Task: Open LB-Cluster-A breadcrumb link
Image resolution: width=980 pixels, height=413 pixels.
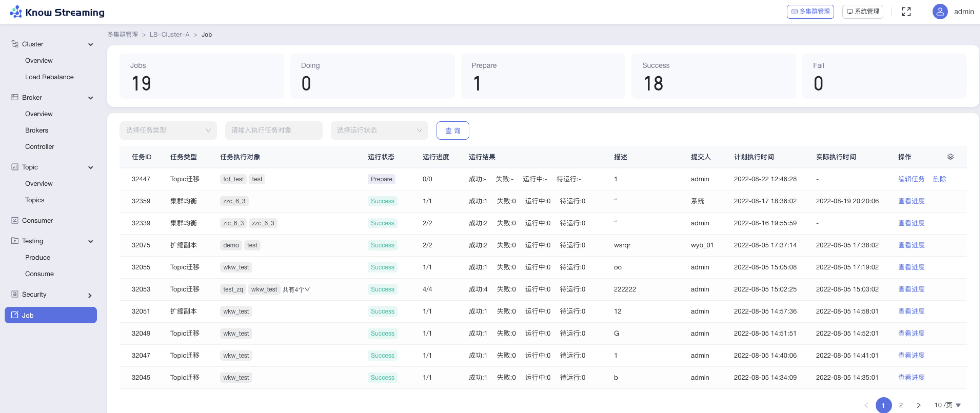Action: click(x=169, y=34)
